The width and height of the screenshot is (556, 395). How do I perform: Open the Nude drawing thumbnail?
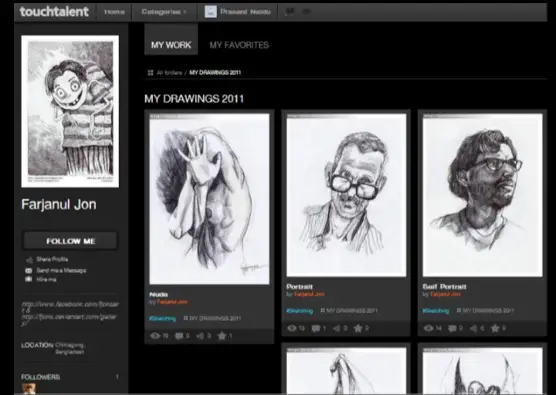tap(209, 199)
